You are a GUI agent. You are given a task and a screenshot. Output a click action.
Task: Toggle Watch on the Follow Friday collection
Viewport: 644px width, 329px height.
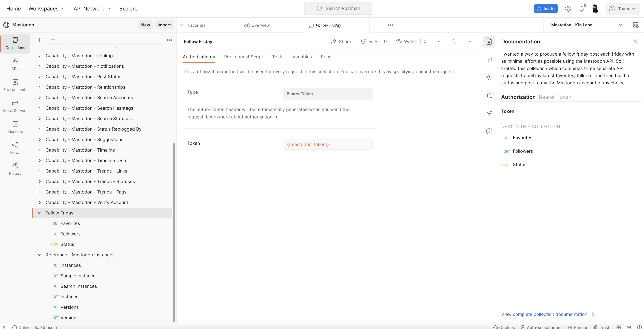pos(406,42)
